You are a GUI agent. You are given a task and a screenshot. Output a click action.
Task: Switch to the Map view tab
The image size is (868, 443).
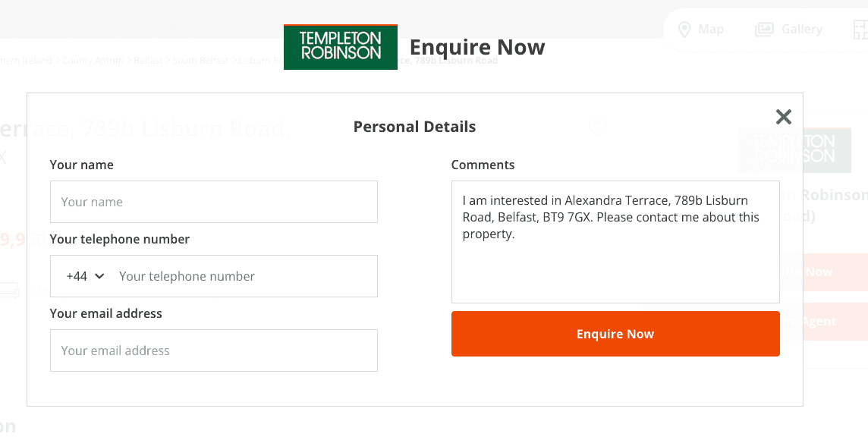(x=700, y=30)
